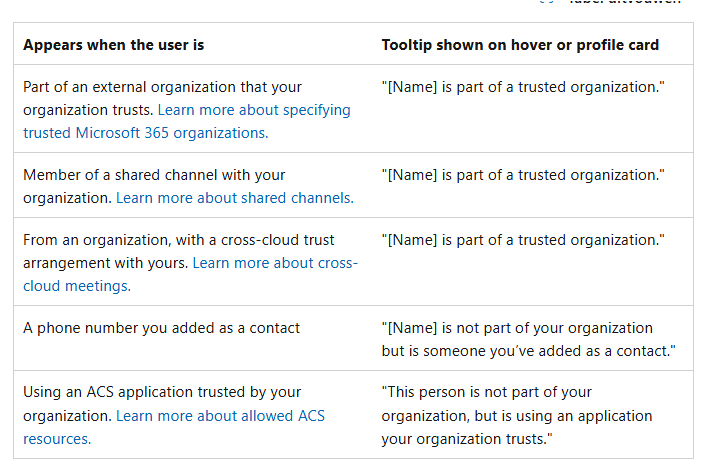Follow the cross-cloud meetings link
This screenshot has height=472, width=704.
coord(77,286)
